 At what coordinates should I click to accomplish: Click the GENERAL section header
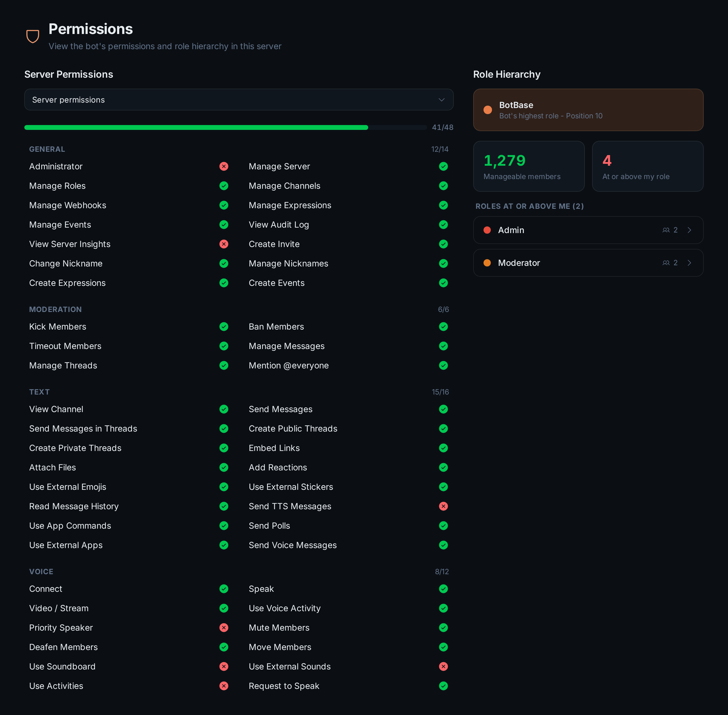[47, 149]
